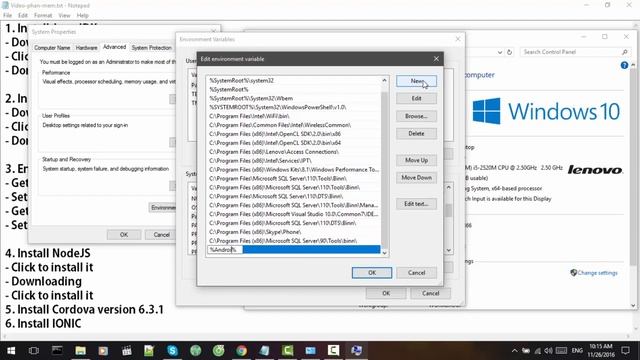Click New in Edit environment variable dialog
The height and width of the screenshot is (360, 640).
point(416,81)
